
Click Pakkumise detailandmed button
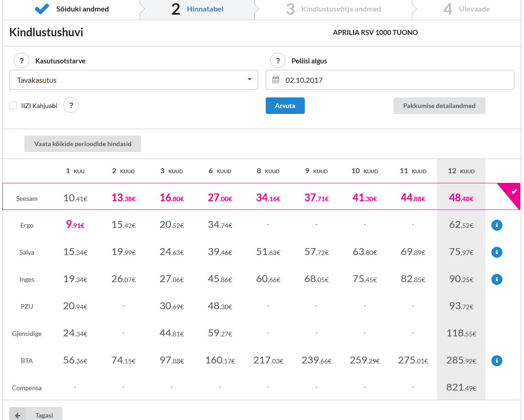tap(439, 106)
